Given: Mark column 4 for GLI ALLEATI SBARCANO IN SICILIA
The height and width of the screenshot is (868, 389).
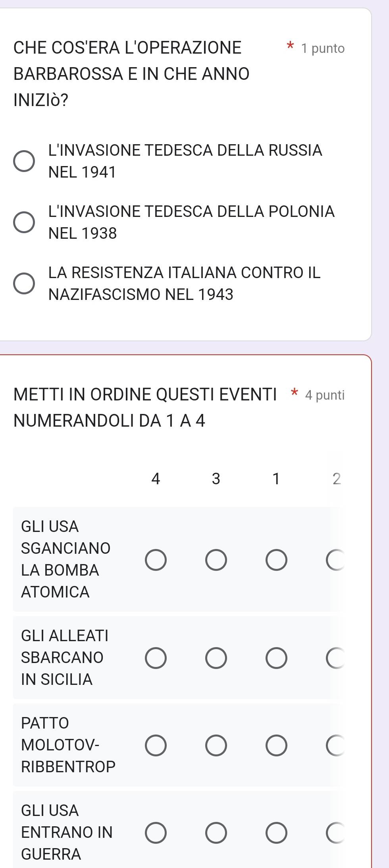Looking at the screenshot, I should (x=156, y=658).
